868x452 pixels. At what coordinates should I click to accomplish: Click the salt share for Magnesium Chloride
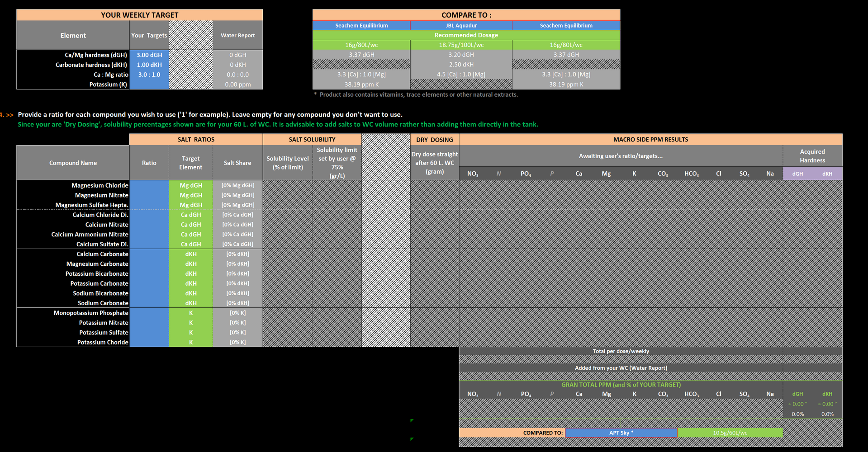(x=238, y=185)
